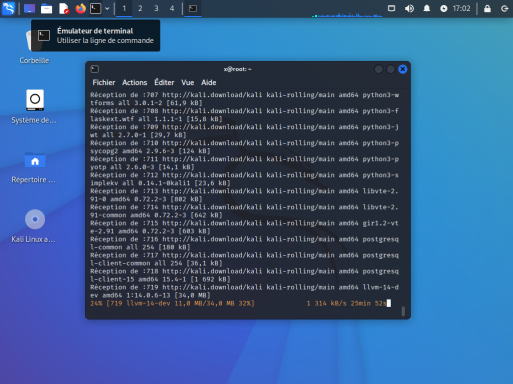Open the Kali applications menu
The height and width of the screenshot is (384, 513).
(8, 8)
